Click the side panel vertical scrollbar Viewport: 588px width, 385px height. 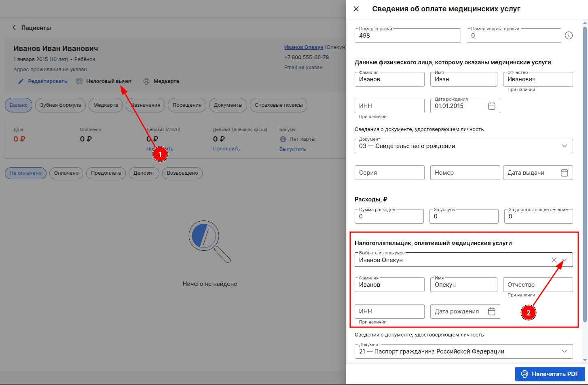585,174
